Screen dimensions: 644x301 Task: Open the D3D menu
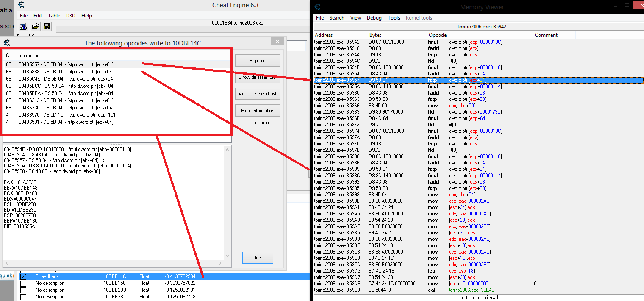(x=70, y=16)
